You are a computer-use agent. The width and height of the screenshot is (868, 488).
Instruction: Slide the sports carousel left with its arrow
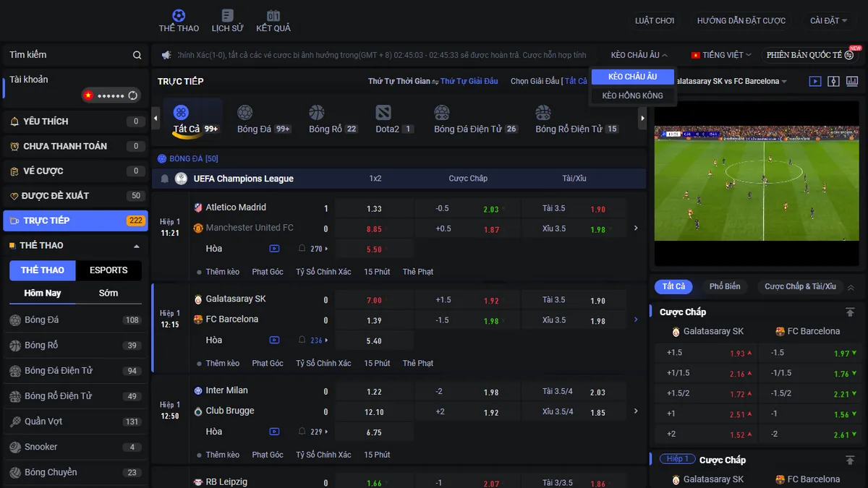(156, 118)
